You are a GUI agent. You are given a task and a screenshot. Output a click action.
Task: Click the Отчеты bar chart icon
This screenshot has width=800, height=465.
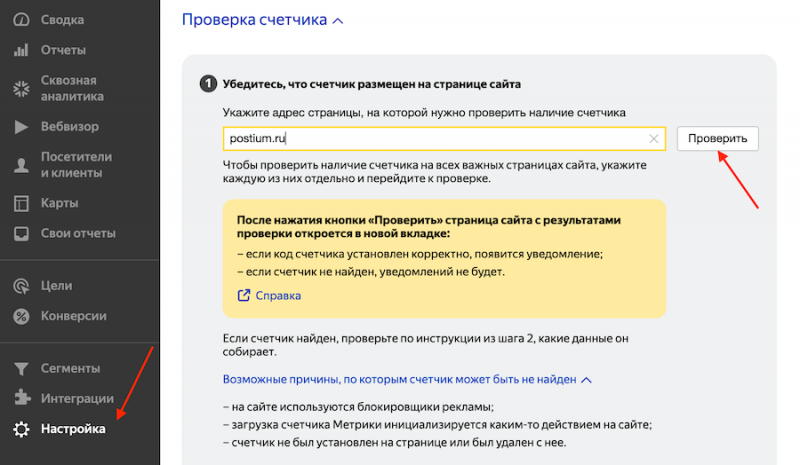[x=20, y=50]
